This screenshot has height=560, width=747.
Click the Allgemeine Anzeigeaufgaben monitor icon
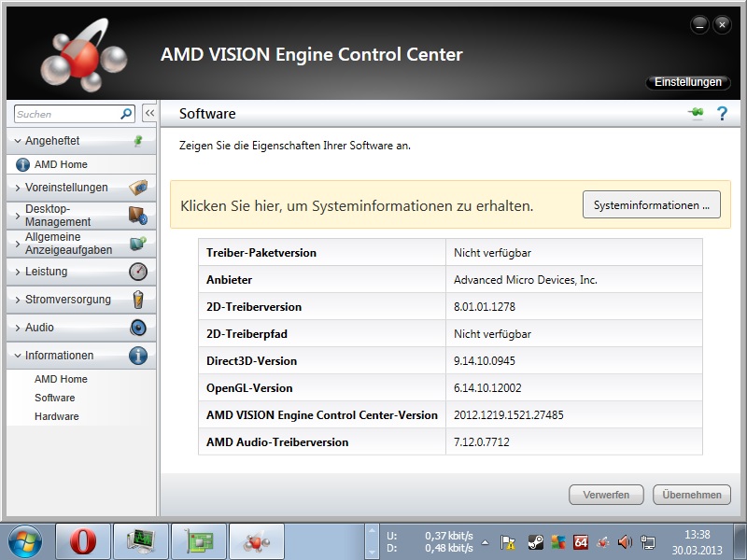138,244
